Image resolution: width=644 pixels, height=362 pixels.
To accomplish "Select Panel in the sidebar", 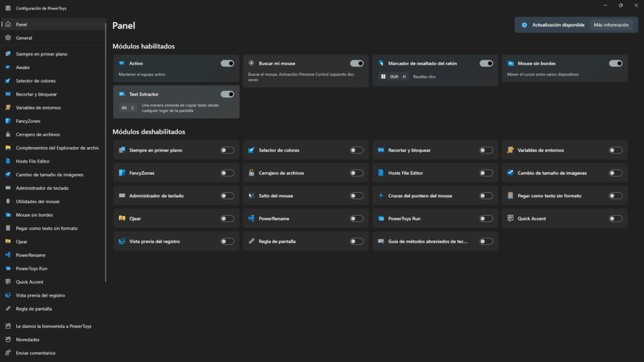I will (x=53, y=25).
